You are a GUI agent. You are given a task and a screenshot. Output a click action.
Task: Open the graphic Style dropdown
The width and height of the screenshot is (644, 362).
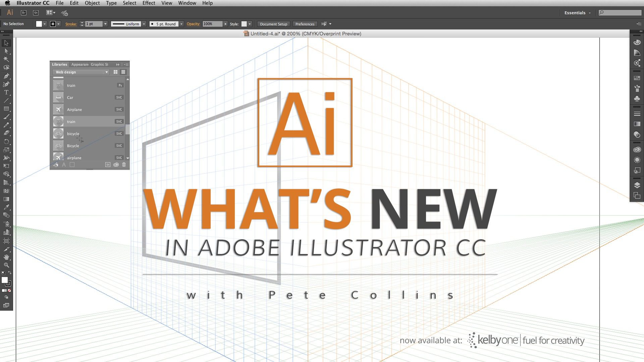click(x=250, y=24)
